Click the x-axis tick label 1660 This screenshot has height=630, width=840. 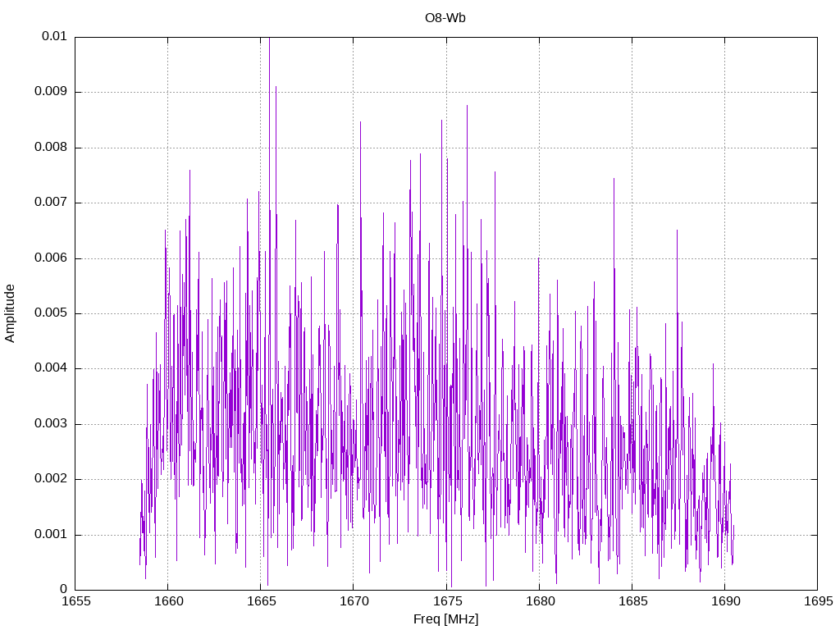[x=169, y=601]
